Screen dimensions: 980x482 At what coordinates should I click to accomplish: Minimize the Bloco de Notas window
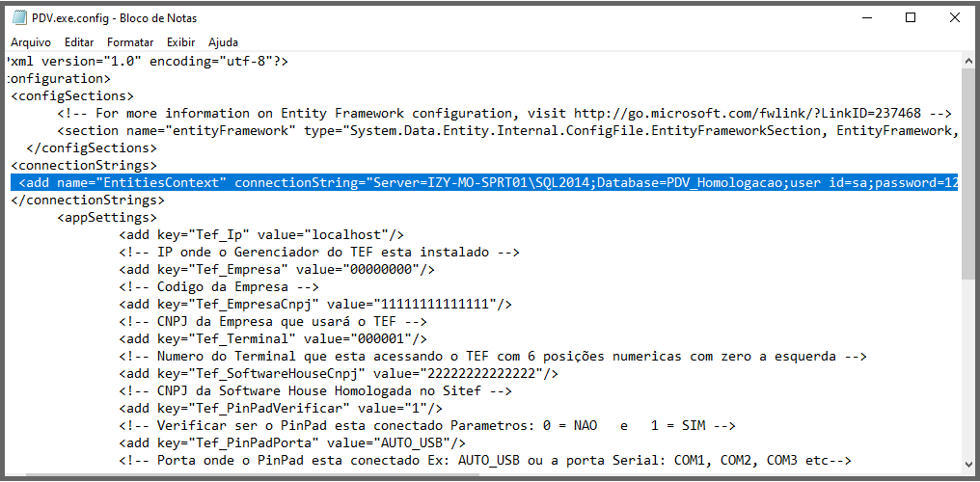[867, 18]
